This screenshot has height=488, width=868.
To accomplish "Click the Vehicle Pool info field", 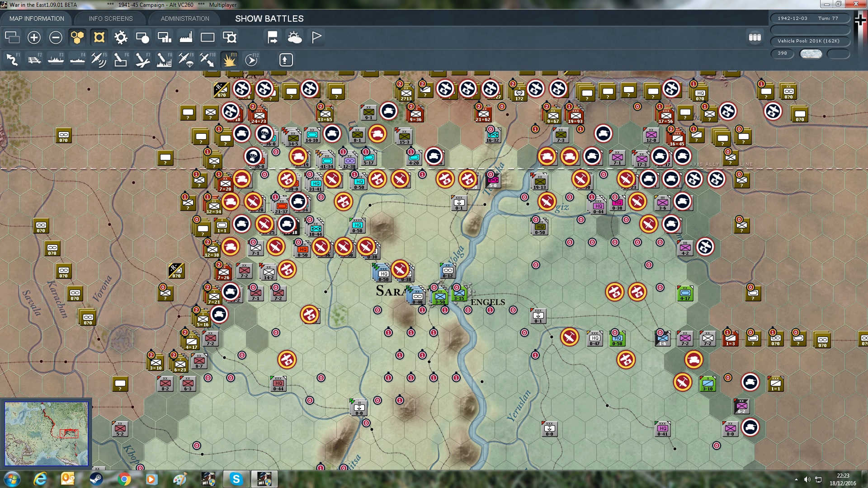I will [x=809, y=41].
